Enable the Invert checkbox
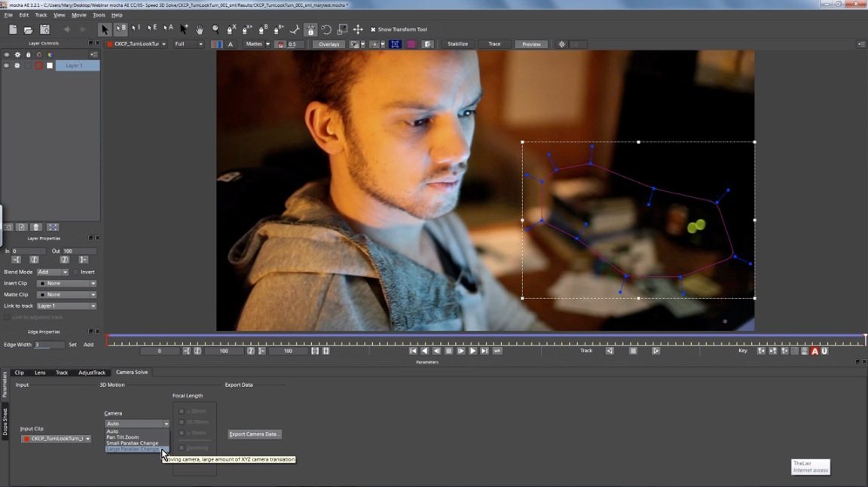The width and height of the screenshot is (868, 487). point(75,272)
